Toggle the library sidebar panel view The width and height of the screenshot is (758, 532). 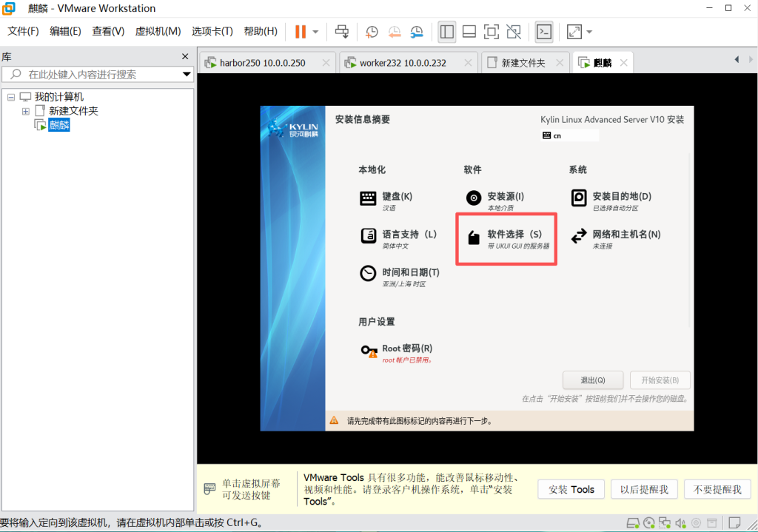click(446, 32)
